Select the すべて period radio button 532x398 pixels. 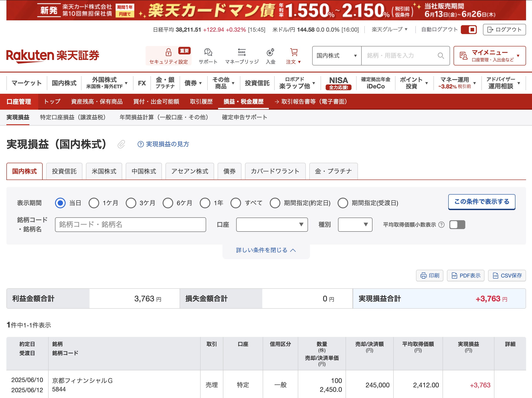236,203
